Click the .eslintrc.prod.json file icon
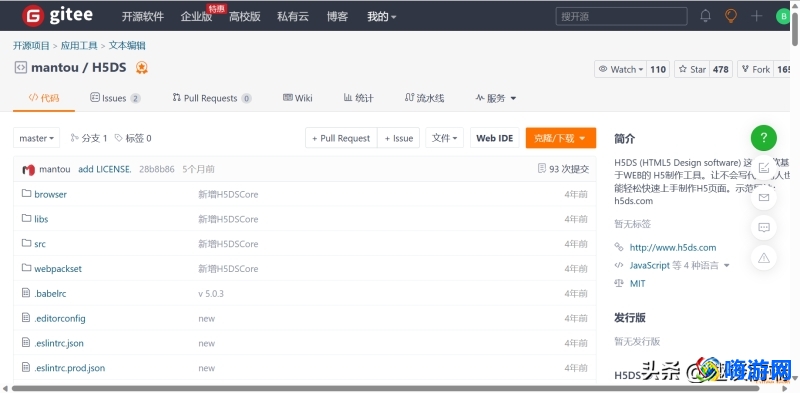The height and width of the screenshot is (393, 800). (x=26, y=367)
